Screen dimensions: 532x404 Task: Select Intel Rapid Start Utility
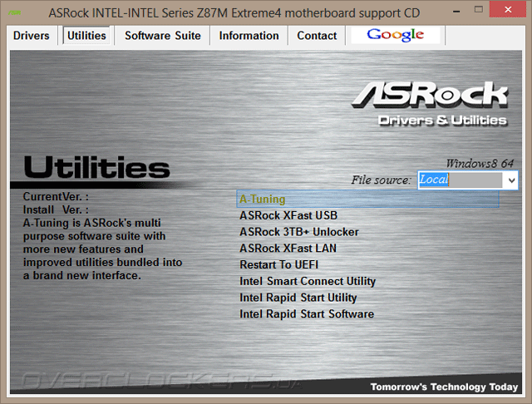pyautogui.click(x=298, y=298)
